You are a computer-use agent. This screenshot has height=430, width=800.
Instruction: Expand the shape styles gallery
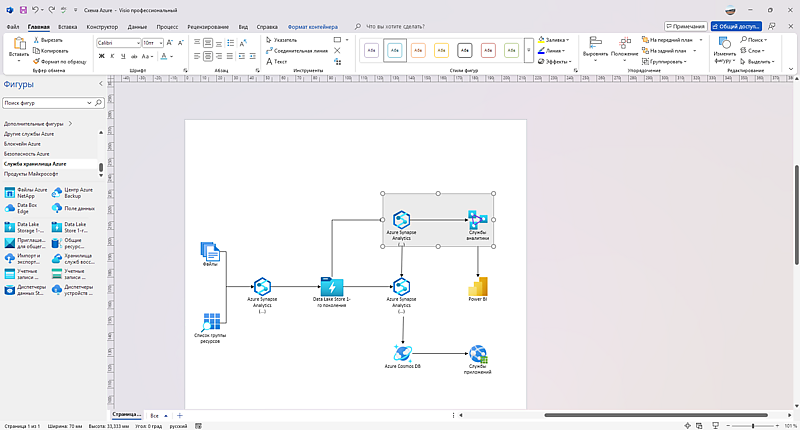(529, 50)
